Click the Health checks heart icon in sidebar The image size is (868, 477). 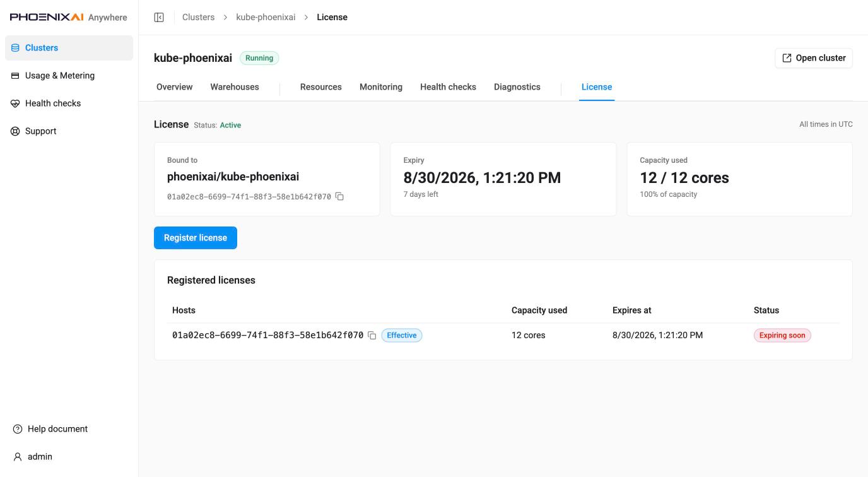15,103
